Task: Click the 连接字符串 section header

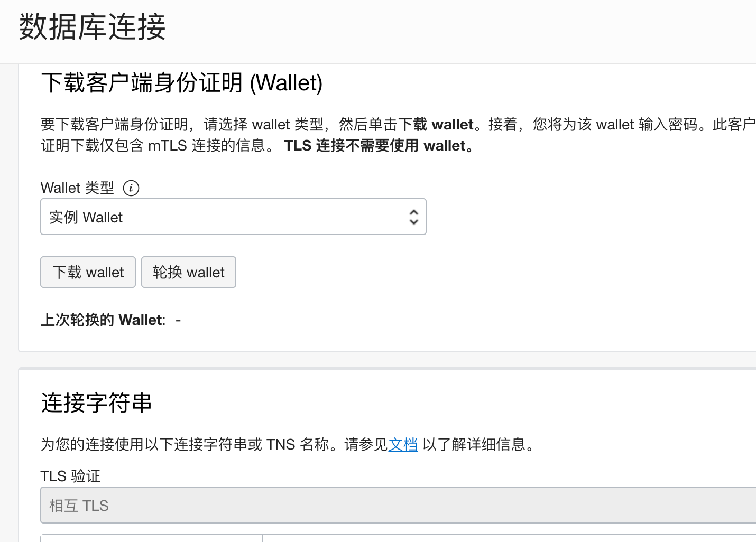Action: (x=96, y=403)
